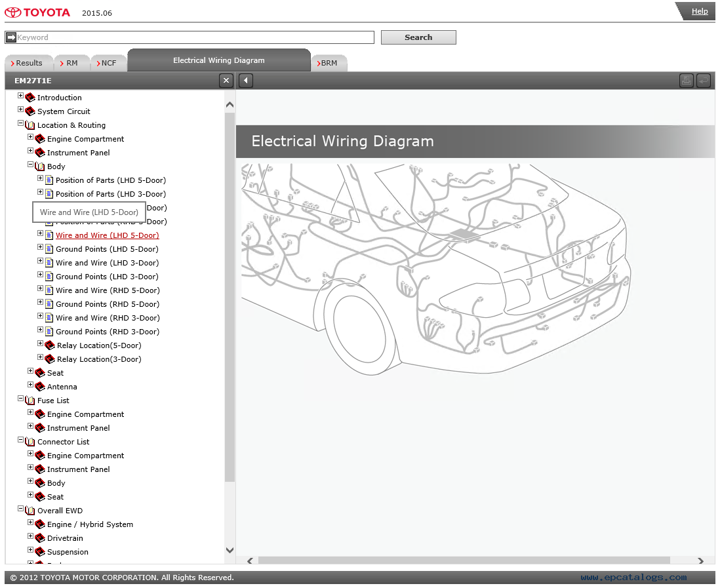
Task: Open the Help link
Action: tap(700, 11)
